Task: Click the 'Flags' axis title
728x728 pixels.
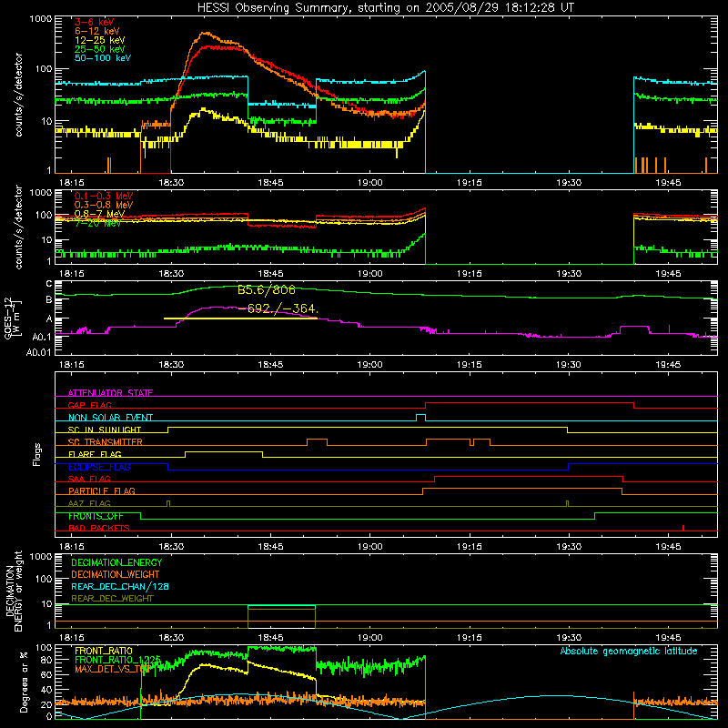Action: (x=37, y=454)
